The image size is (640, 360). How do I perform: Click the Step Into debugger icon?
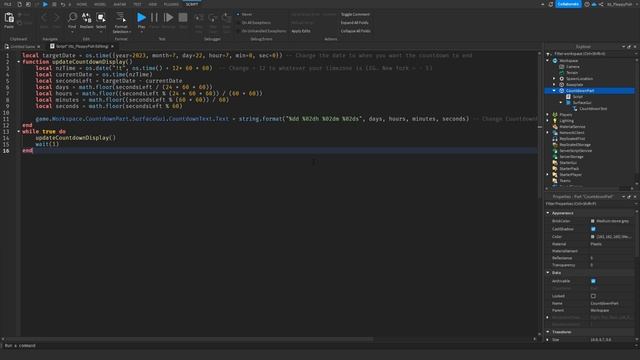(199, 18)
